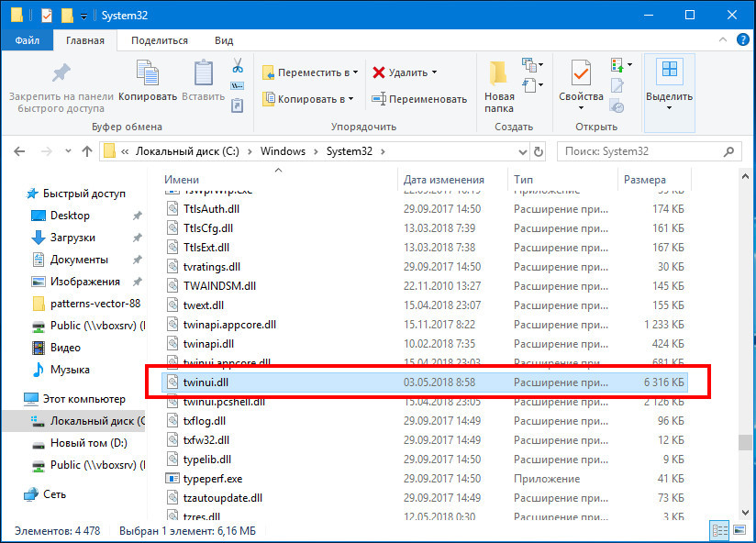Screen dimensions: 756x543
Task: Open the Выделить selection menu
Action: coord(669,93)
